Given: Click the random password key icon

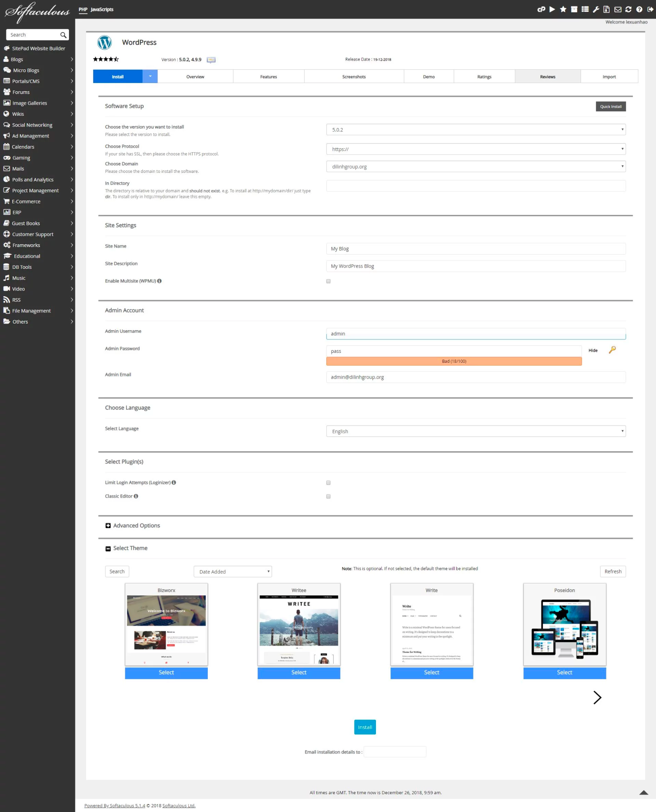Looking at the screenshot, I should click(612, 350).
